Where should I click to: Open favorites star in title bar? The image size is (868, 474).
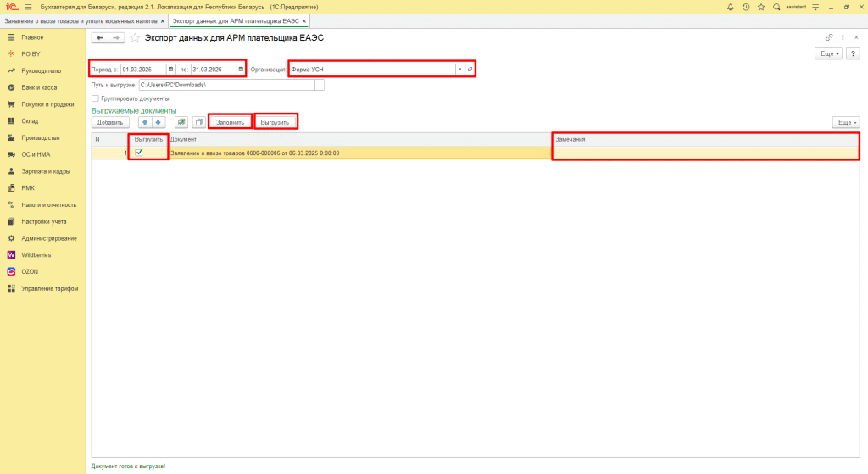tap(761, 7)
